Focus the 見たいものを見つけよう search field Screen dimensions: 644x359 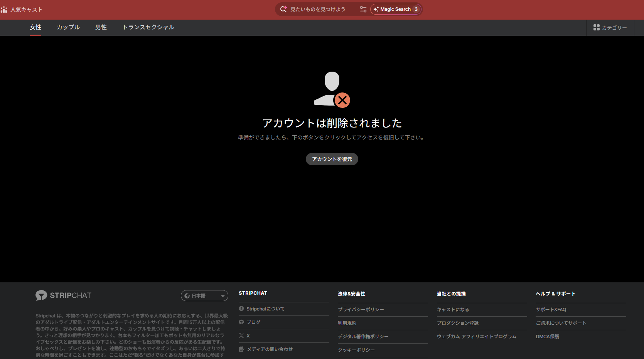[x=318, y=9]
